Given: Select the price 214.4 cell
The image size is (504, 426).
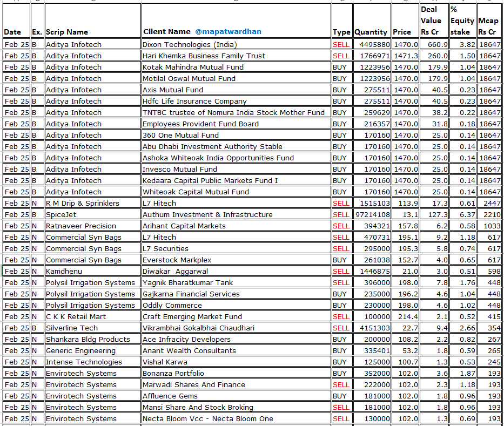Looking at the screenshot, I should click(x=406, y=316).
